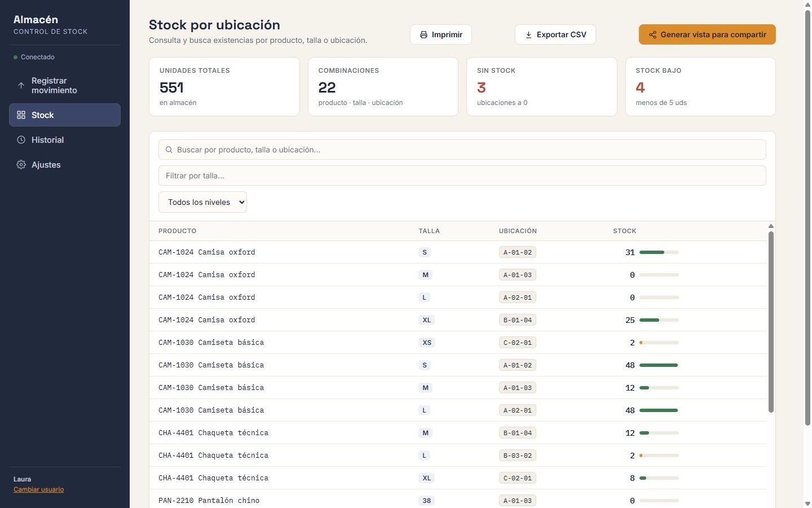
Task: Click the XL size tag for Camisa oxford
Action: (427, 320)
